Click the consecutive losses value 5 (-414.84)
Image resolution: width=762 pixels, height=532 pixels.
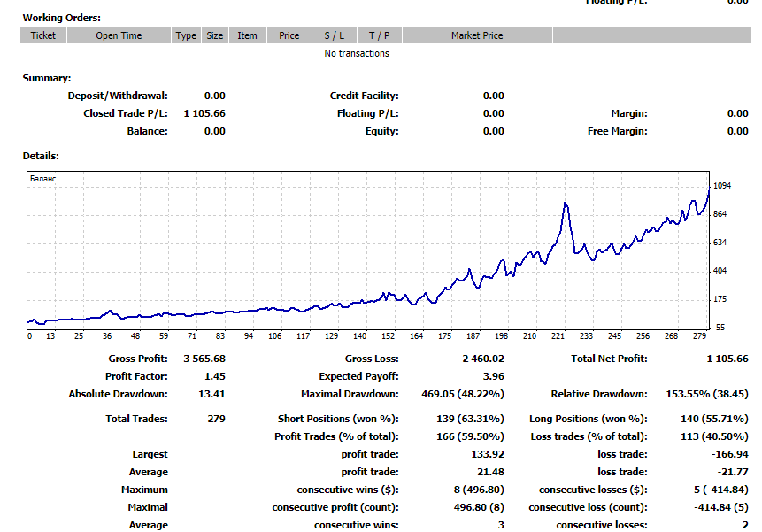721,490
